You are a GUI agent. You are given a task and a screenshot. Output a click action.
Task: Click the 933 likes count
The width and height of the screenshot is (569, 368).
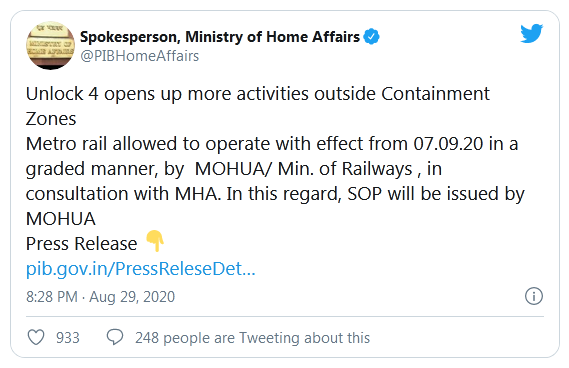click(67, 338)
